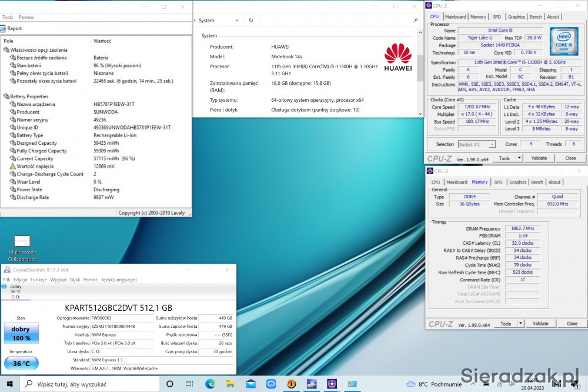Screen dimensions: 588x392
Task: Select the Wear Level row
Action: [x=96, y=182]
